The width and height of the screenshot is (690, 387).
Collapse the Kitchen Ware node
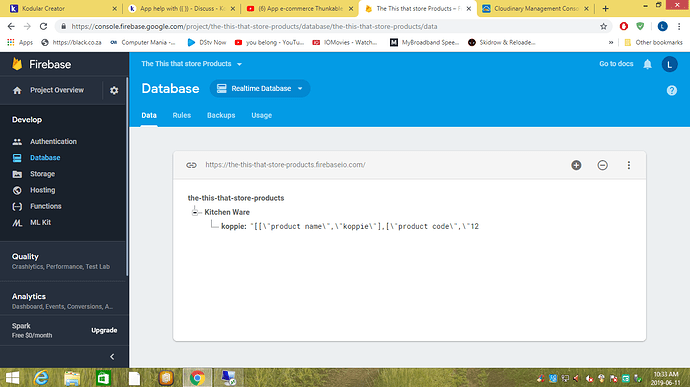195,212
